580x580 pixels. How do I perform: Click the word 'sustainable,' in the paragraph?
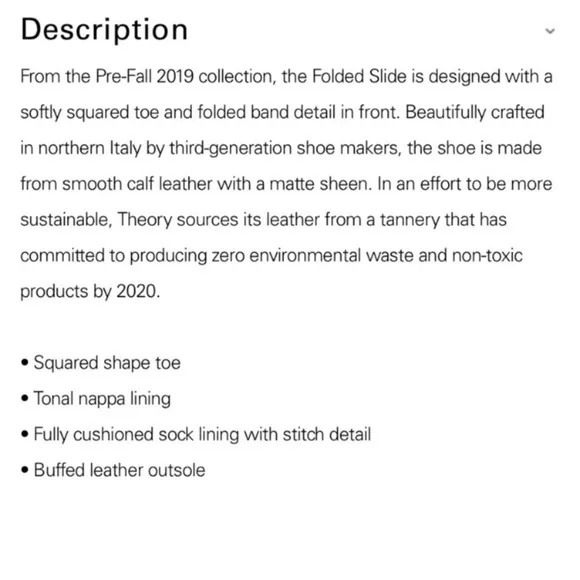pos(66,220)
